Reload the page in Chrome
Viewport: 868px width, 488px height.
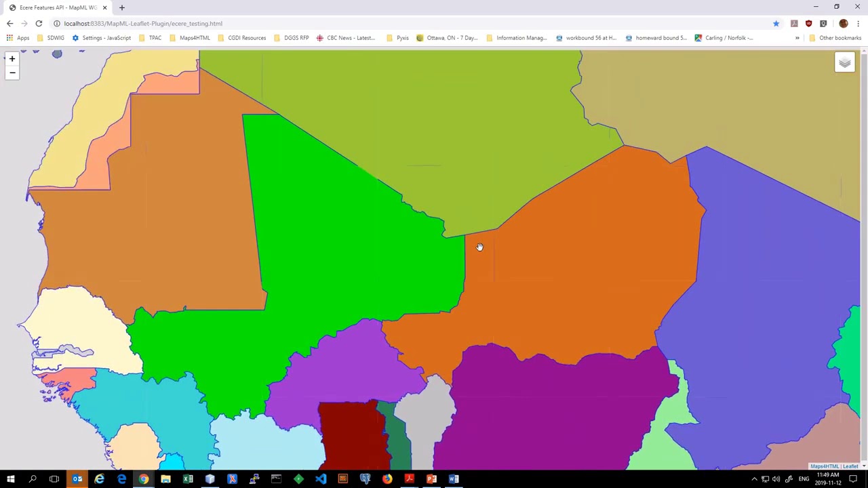39,24
